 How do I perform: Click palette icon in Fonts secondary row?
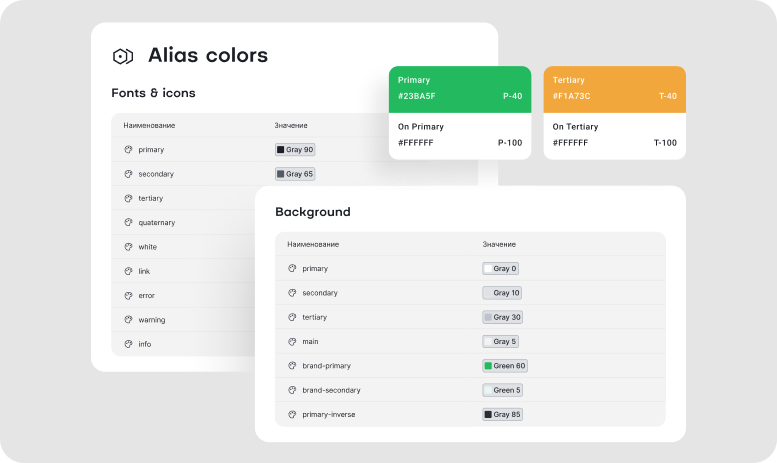click(128, 174)
